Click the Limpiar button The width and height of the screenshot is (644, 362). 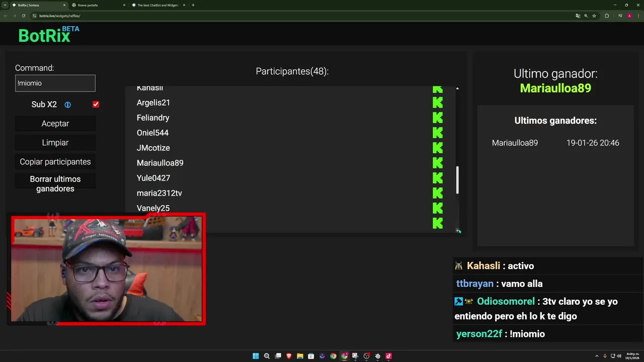tap(55, 143)
